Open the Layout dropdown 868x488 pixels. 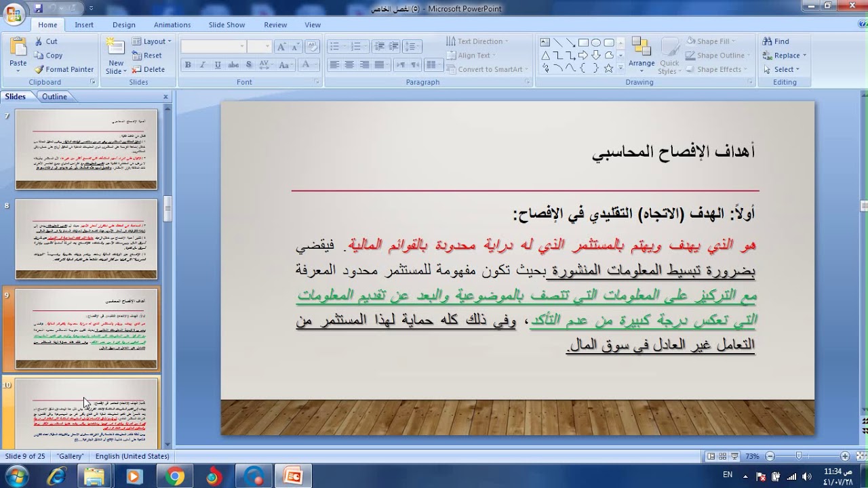tap(152, 41)
